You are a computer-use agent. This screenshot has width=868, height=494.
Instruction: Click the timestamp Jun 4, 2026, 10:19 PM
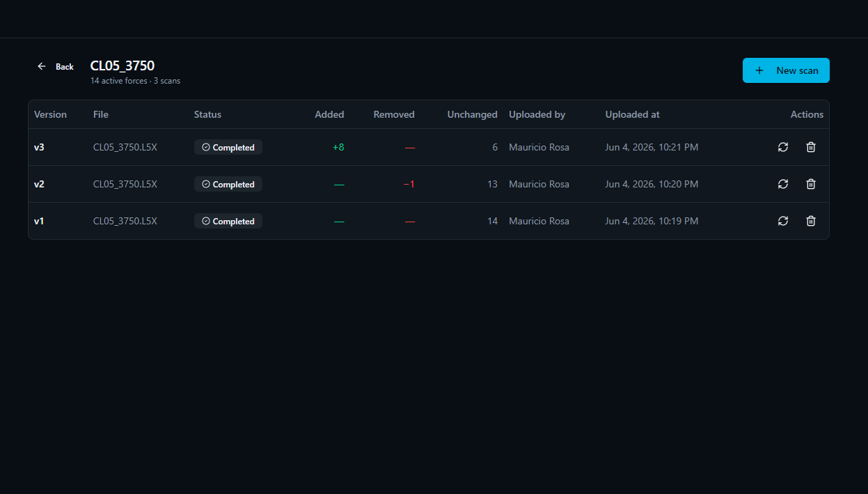tap(652, 221)
